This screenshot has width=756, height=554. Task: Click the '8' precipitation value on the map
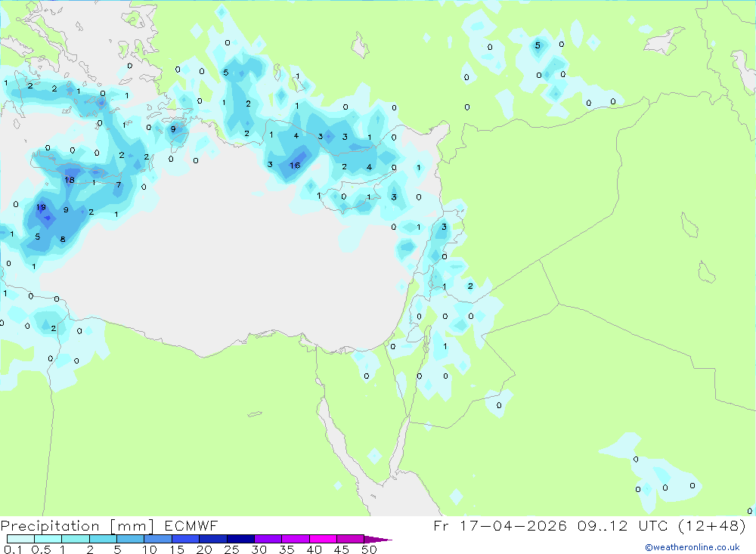pyautogui.click(x=63, y=239)
